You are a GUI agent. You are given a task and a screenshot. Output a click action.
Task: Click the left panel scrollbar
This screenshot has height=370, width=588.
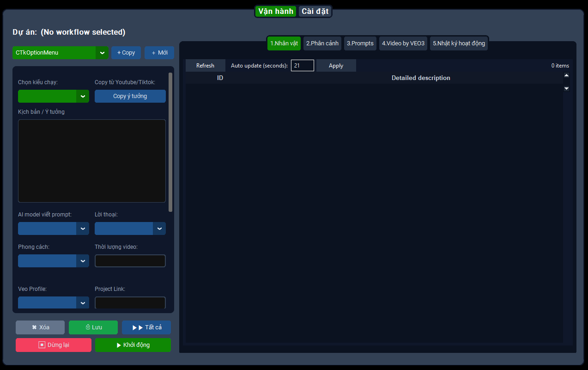(170, 142)
